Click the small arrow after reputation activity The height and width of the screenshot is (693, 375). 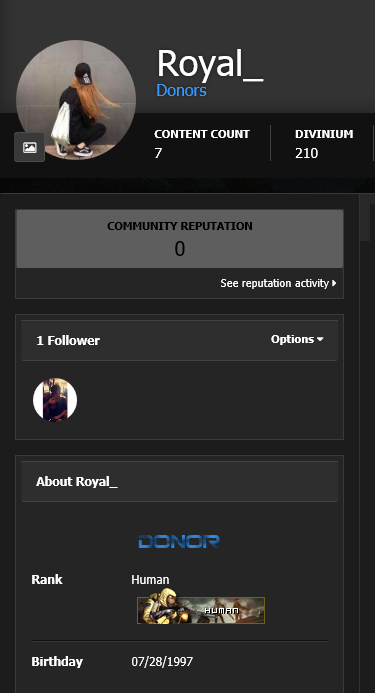(334, 283)
